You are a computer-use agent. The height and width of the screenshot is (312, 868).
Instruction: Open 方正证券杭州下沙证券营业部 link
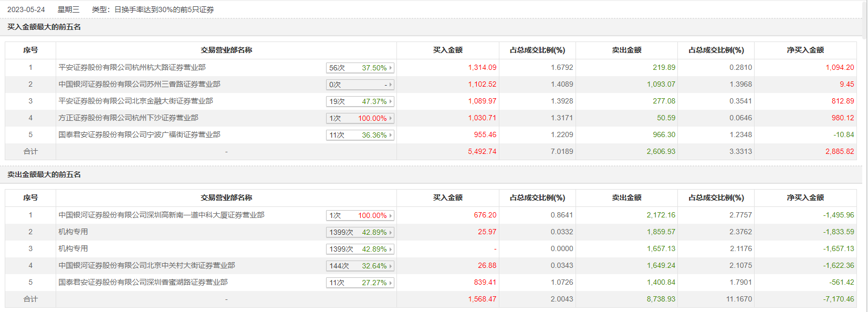(x=128, y=118)
